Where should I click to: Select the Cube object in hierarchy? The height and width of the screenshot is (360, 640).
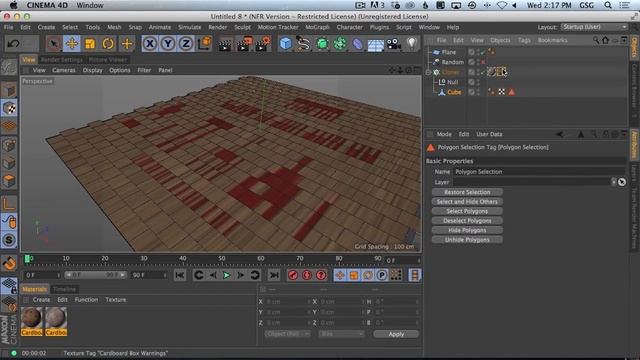(454, 92)
